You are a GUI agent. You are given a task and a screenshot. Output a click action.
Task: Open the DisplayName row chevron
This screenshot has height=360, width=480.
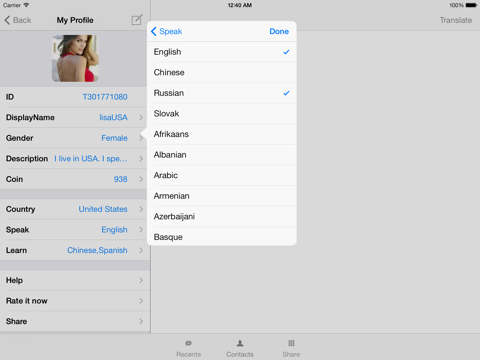[x=141, y=117]
